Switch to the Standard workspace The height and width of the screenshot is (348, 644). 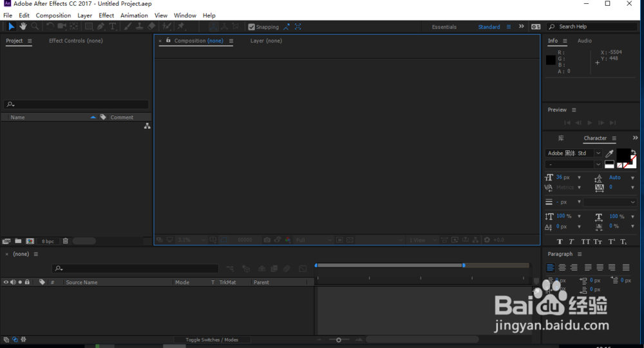coord(489,26)
